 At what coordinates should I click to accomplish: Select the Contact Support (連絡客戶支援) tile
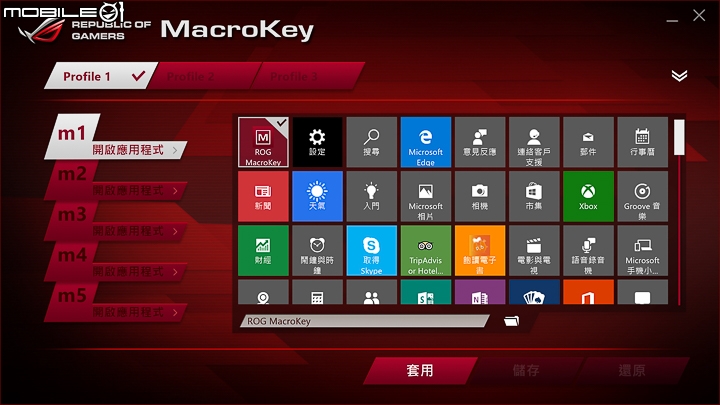tap(534, 142)
